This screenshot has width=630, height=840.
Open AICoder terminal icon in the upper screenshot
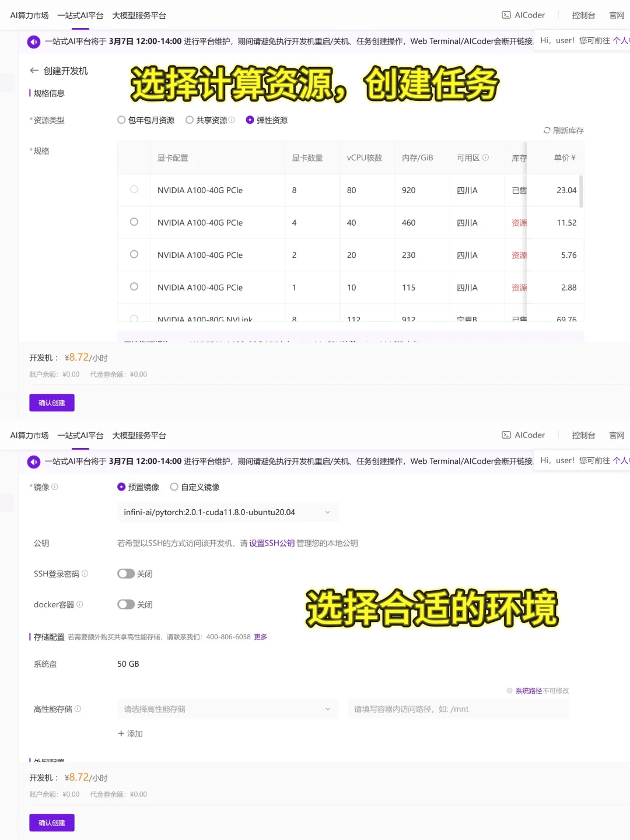point(506,15)
